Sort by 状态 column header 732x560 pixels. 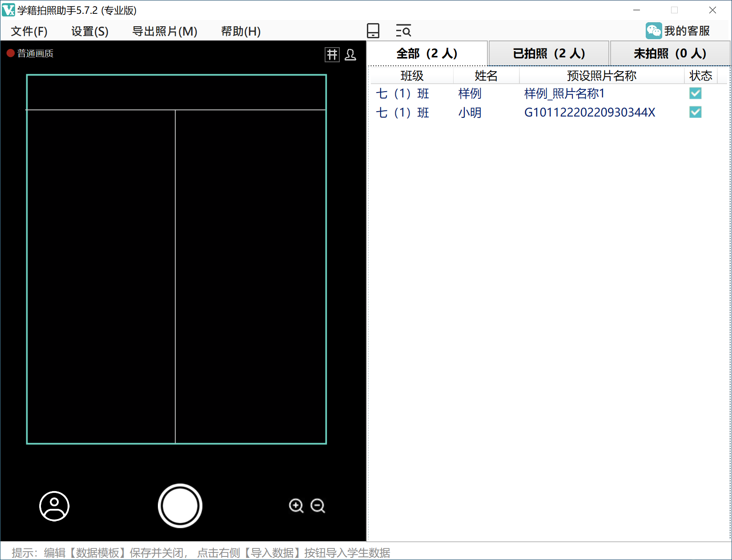701,76
